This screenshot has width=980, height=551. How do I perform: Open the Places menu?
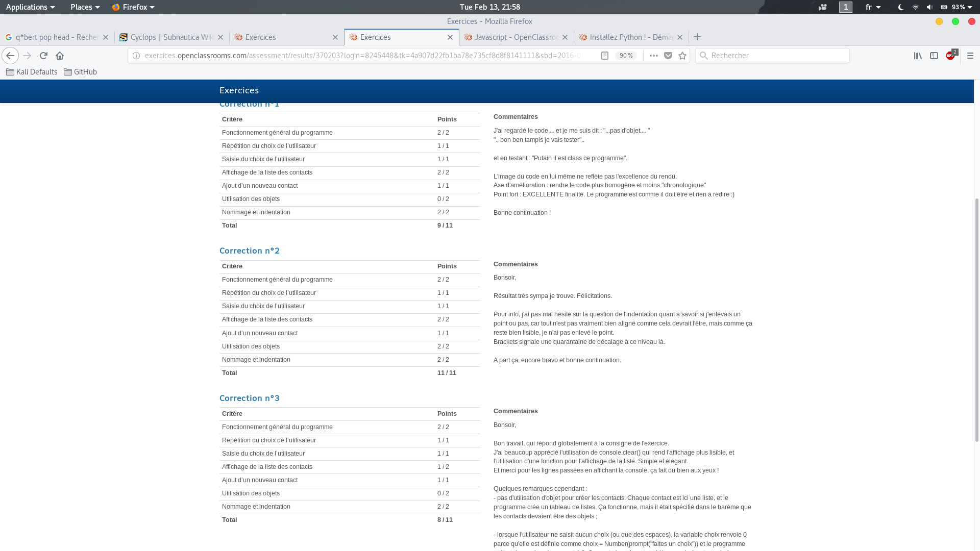pos(85,7)
